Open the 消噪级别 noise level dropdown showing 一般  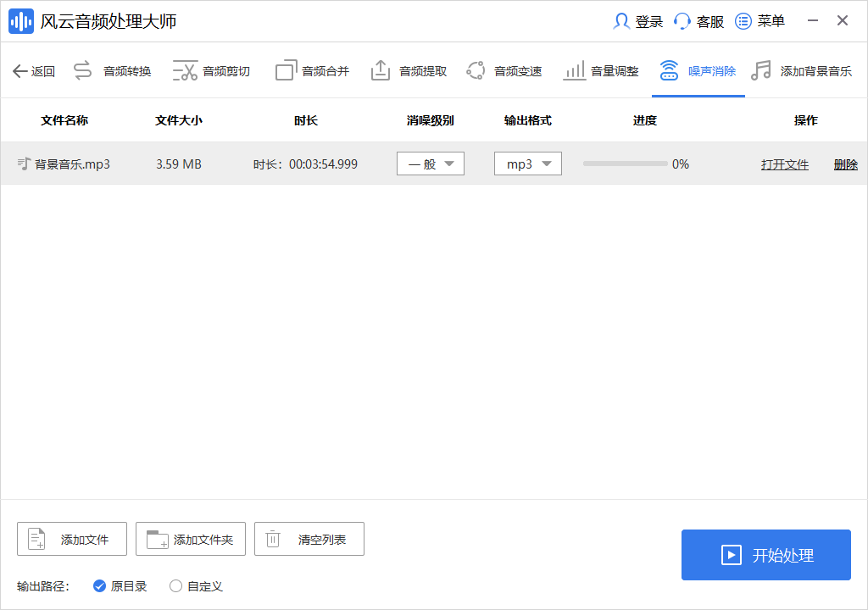click(x=430, y=164)
